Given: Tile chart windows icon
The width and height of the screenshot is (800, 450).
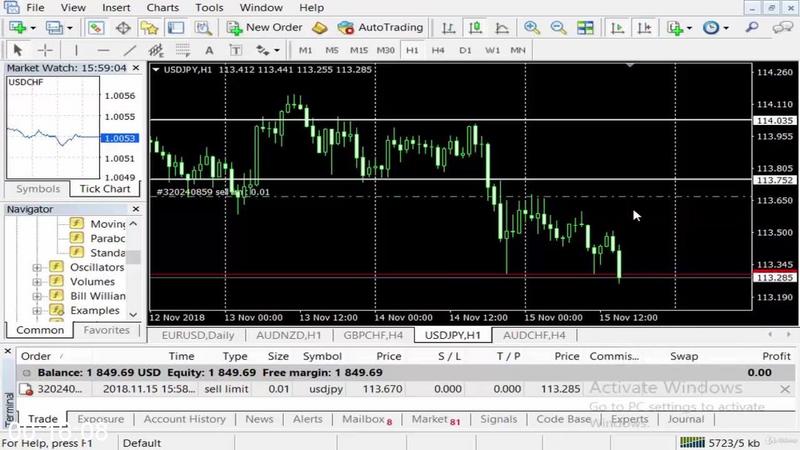Looking at the screenshot, I should (x=585, y=28).
